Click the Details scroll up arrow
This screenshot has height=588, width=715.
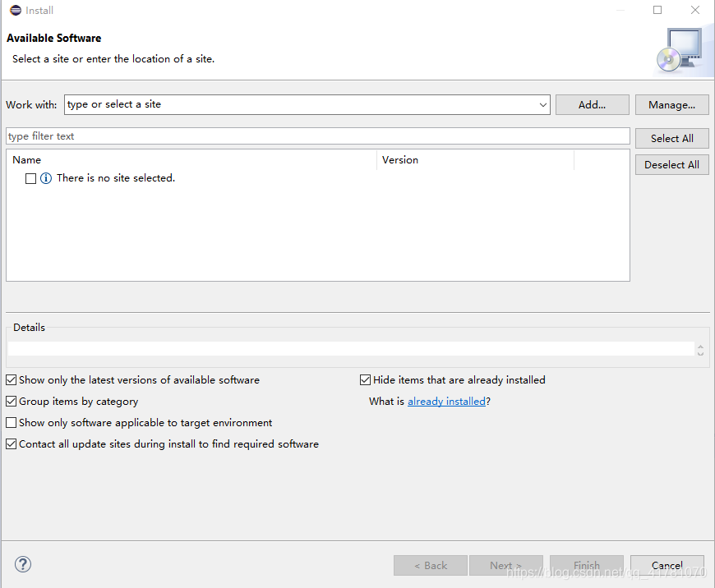point(700,347)
